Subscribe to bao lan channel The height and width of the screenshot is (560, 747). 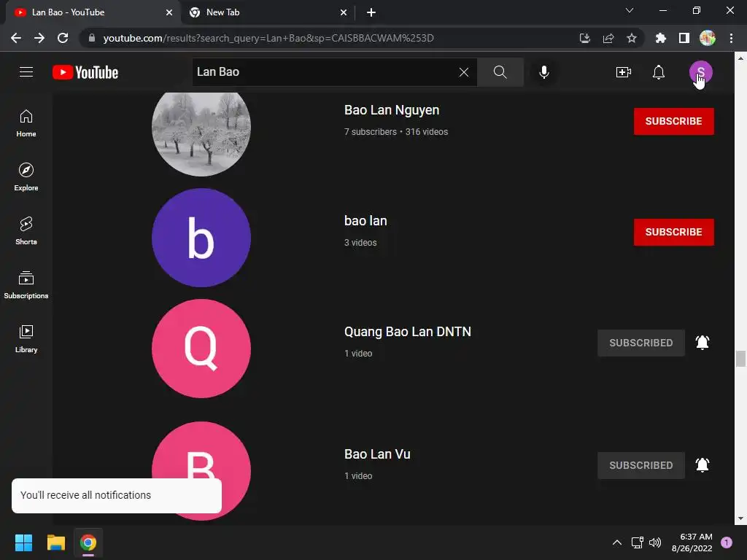click(673, 232)
